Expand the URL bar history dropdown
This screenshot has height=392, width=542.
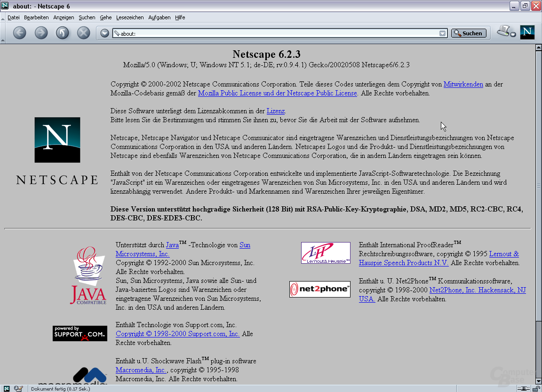point(442,33)
